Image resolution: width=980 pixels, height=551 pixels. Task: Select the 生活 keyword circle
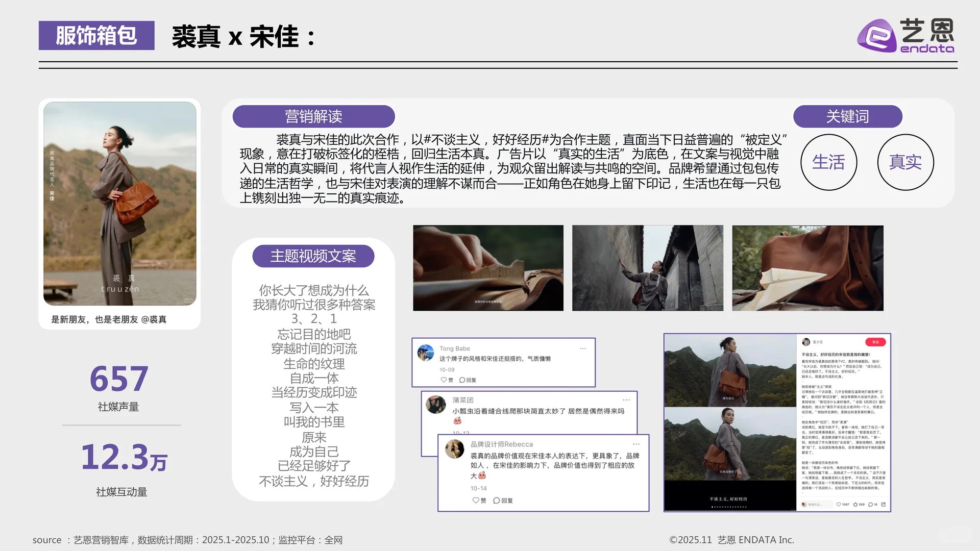coord(828,162)
